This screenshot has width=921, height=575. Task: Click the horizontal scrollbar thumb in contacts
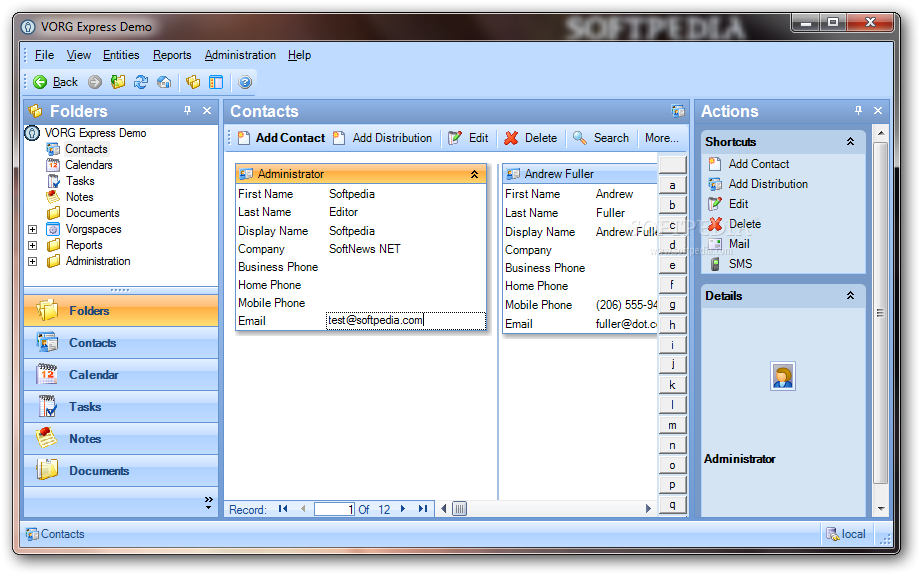[x=460, y=509]
